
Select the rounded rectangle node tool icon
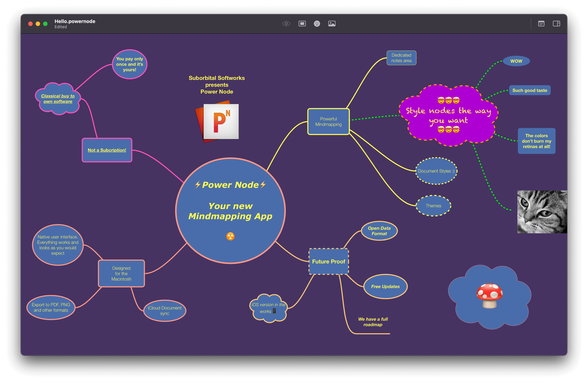(302, 23)
